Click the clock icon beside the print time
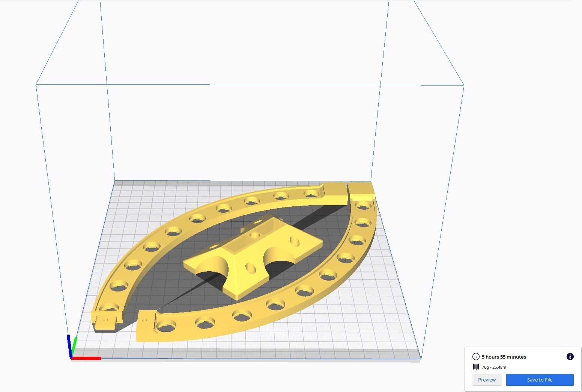Screen dimensions: 582x392 tap(476, 357)
